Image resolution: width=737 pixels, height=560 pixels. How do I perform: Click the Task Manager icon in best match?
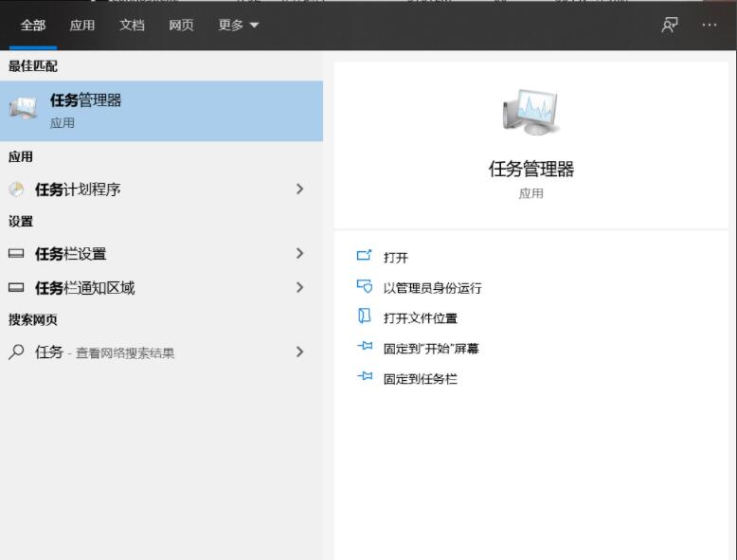coord(24,110)
